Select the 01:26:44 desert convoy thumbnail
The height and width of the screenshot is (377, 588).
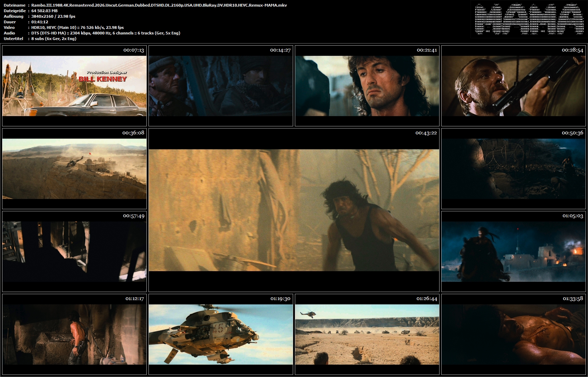pyautogui.click(x=367, y=334)
